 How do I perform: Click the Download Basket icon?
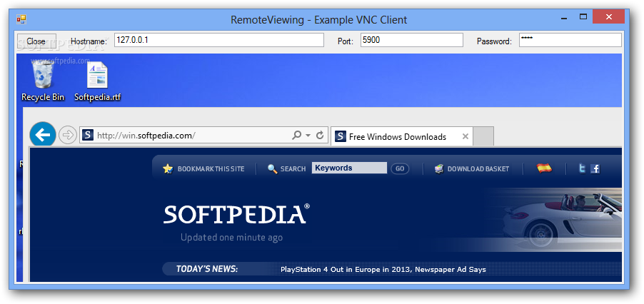440,168
